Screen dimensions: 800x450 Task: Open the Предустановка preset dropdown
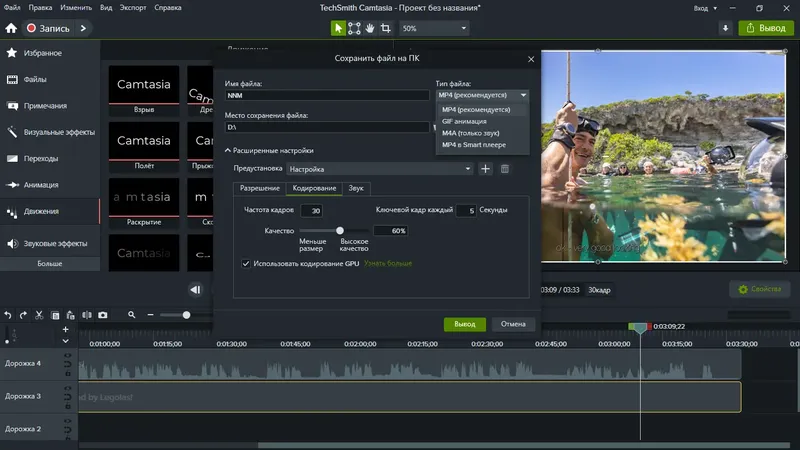pos(379,169)
